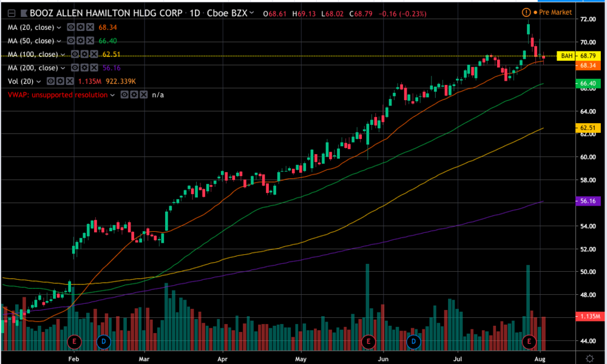This screenshot has width=607, height=364.
Task: Click the BAH 68.79 price label
Action: tap(574, 56)
